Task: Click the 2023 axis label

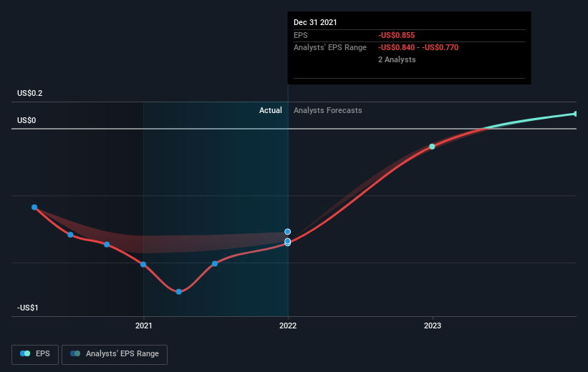Action: click(433, 325)
